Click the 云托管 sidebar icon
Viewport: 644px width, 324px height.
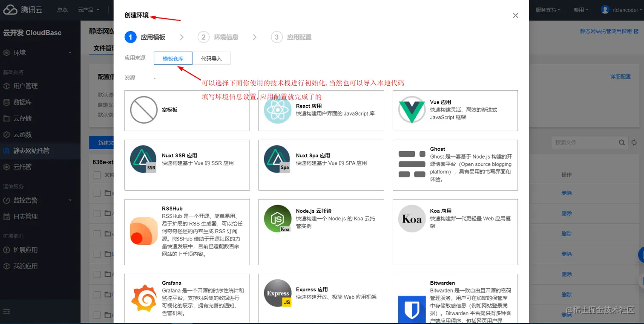(x=6, y=167)
